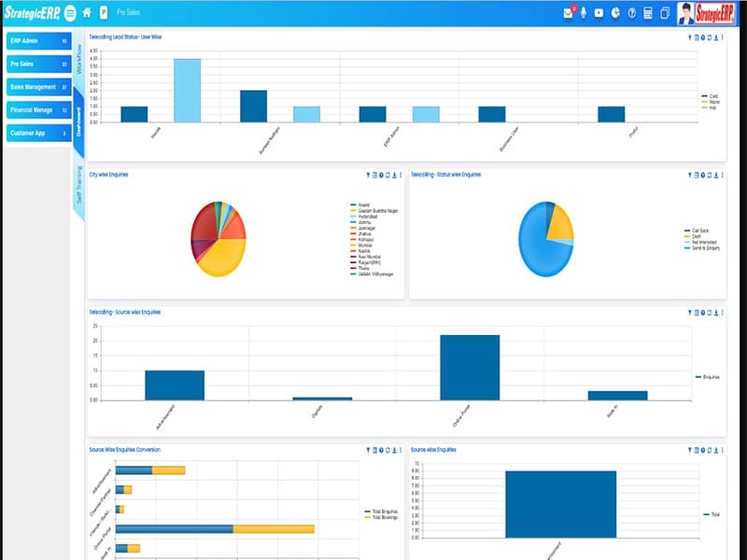Toggle Total Bookings legend entry
This screenshot has width=747, height=560.
point(380,517)
